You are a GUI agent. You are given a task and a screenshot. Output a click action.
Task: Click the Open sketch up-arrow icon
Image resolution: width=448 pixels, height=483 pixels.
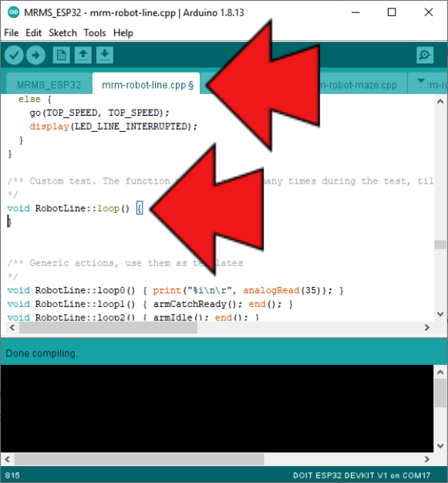pos(83,55)
